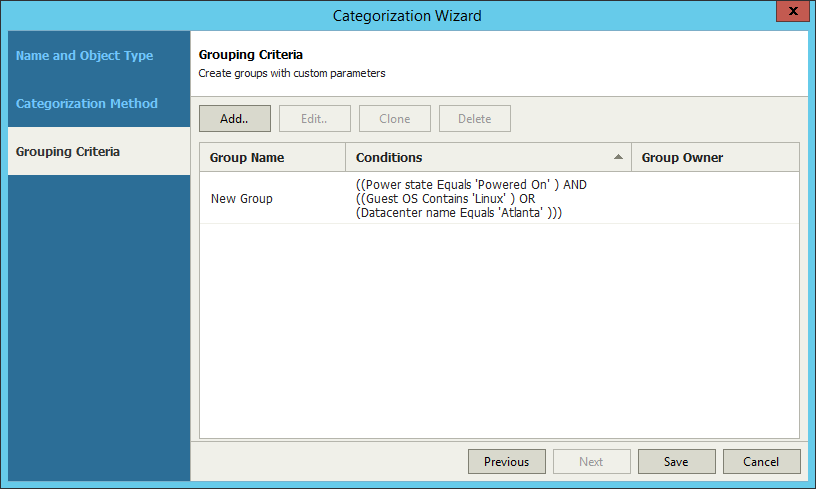Click the greyed-out Next button
The width and height of the screenshot is (816, 489).
(592, 461)
